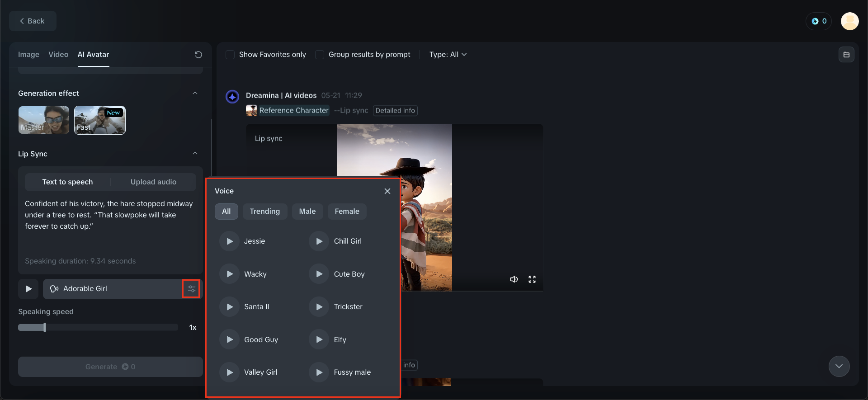Go Back to the previous page
This screenshot has width=868, height=400.
tap(33, 21)
